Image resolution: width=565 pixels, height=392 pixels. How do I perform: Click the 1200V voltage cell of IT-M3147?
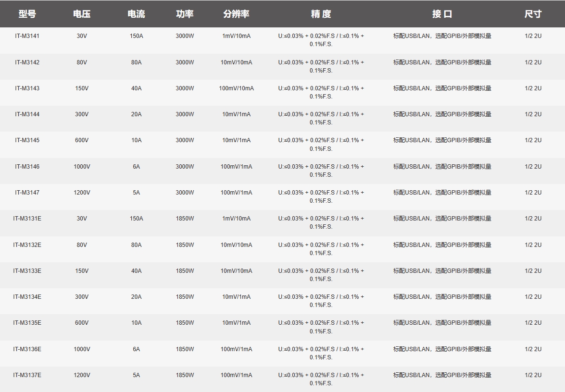pyautogui.click(x=81, y=191)
